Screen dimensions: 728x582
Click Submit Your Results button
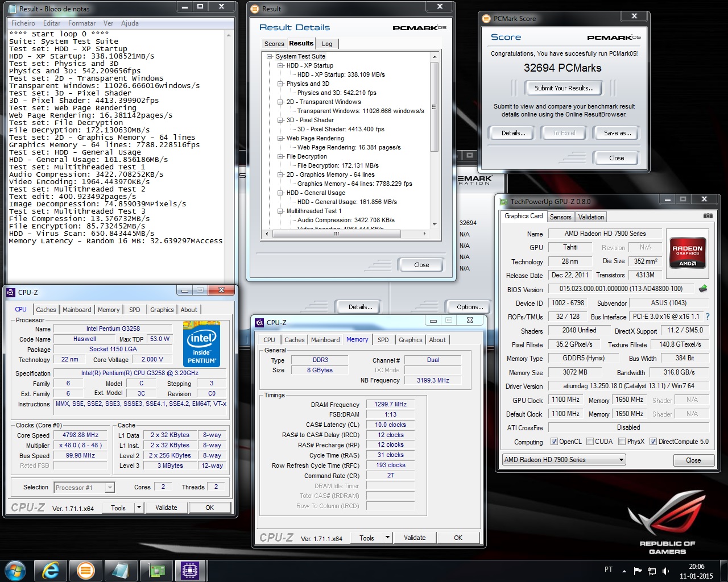(x=564, y=88)
